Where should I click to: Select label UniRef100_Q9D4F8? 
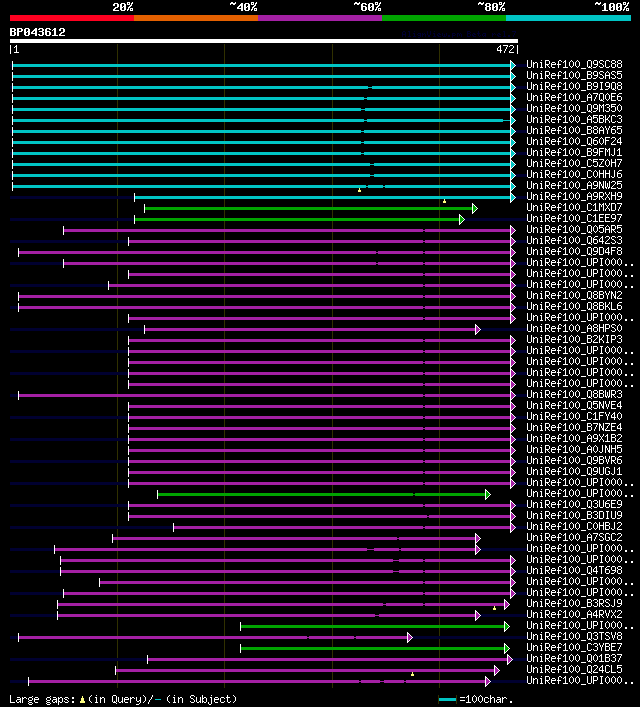pyautogui.click(x=574, y=251)
